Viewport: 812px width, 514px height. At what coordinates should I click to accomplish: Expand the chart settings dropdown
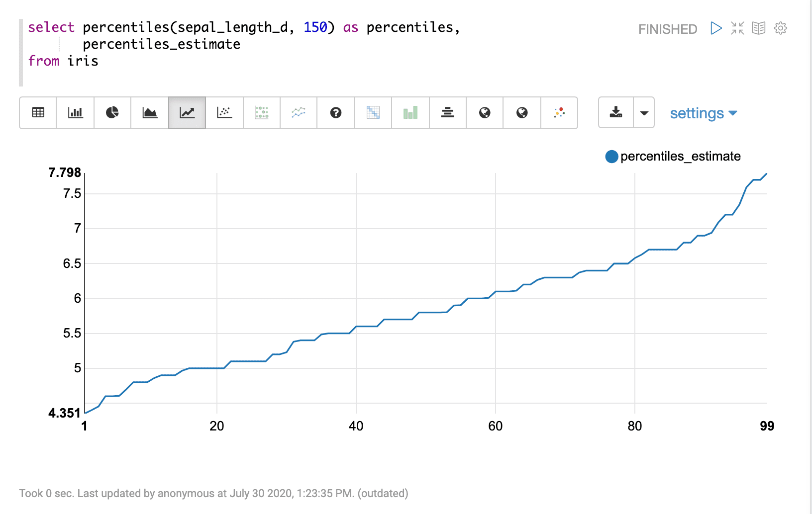pos(703,113)
